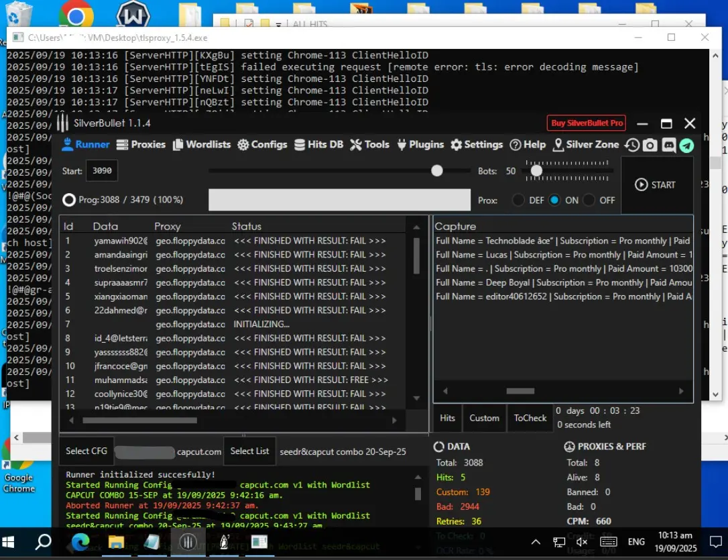728x560 pixels.
Task: Open the SilverBullet taskbar icon
Action: [188, 542]
